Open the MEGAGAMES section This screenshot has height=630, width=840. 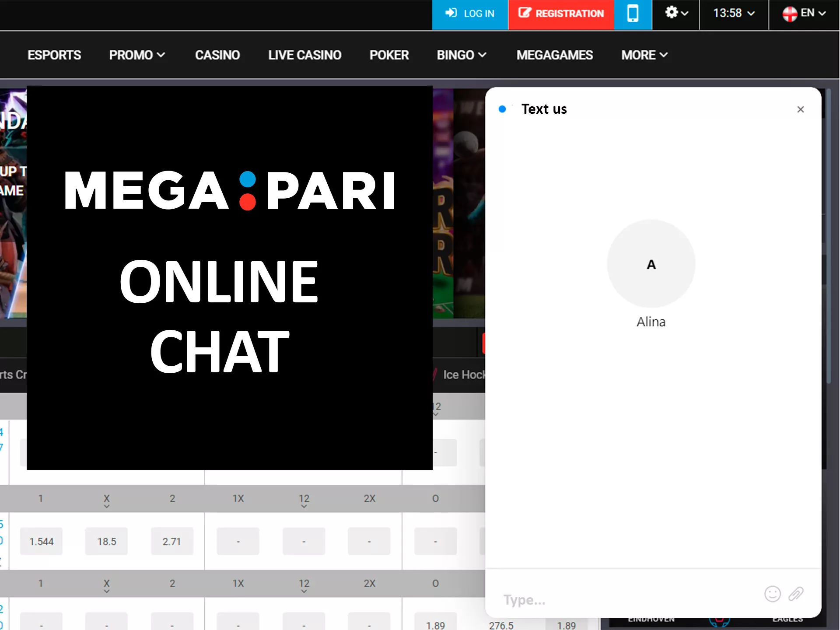[x=554, y=55]
